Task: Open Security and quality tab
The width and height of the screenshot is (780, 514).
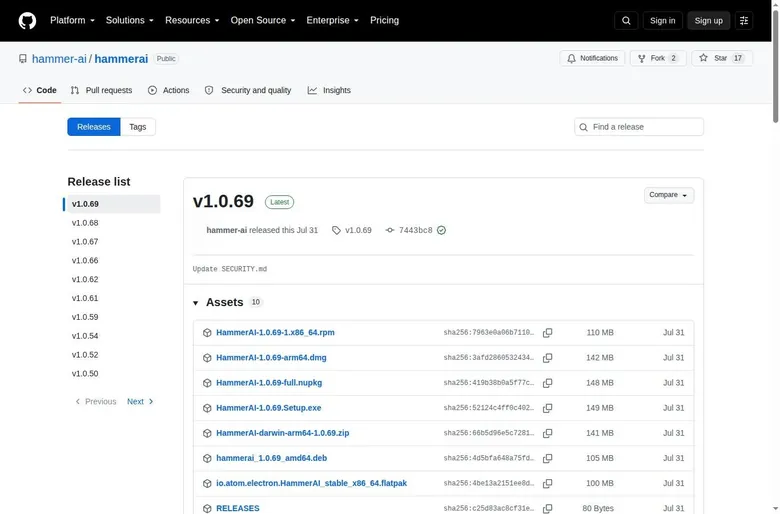Action: (x=248, y=90)
